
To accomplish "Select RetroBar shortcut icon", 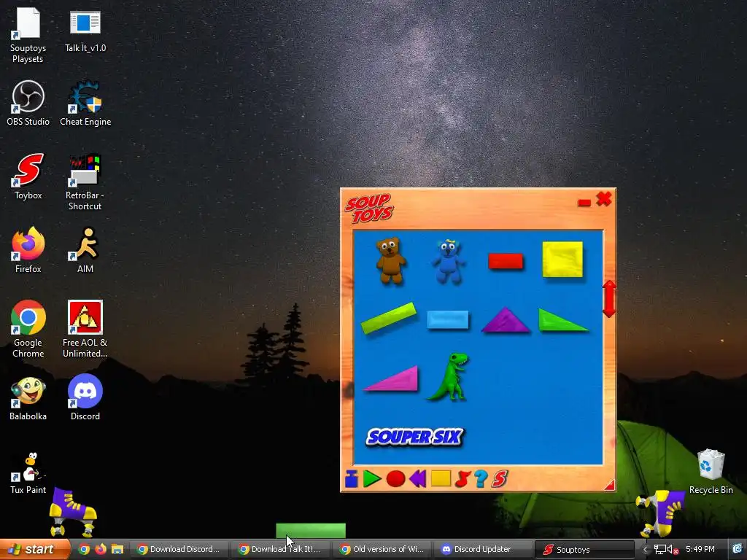I will pyautogui.click(x=85, y=182).
